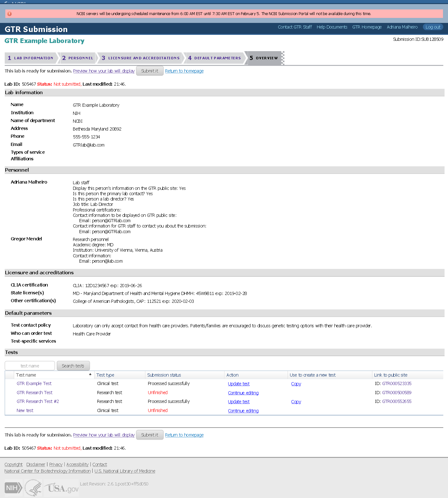
Task: Open the New test link
Action: click(25, 410)
